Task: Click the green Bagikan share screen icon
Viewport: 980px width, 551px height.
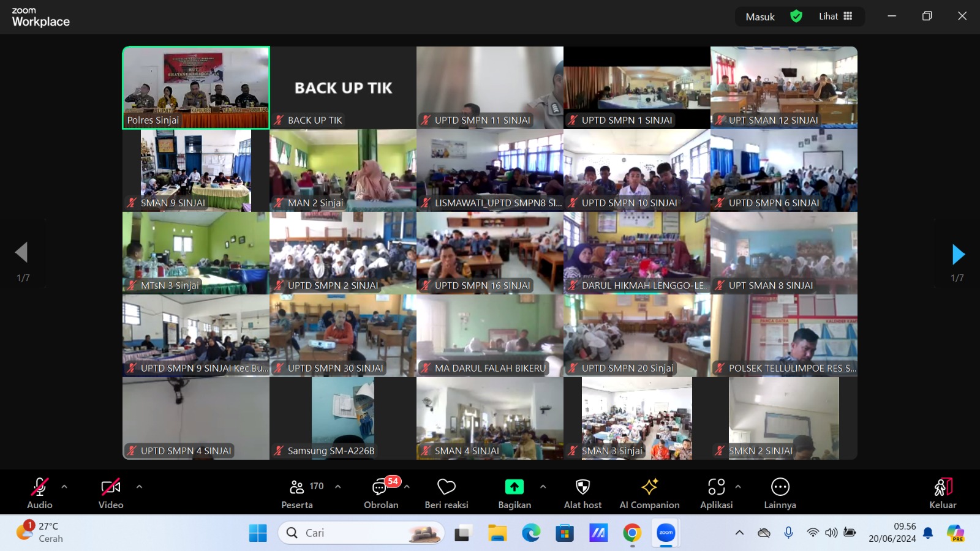Action: (x=514, y=487)
